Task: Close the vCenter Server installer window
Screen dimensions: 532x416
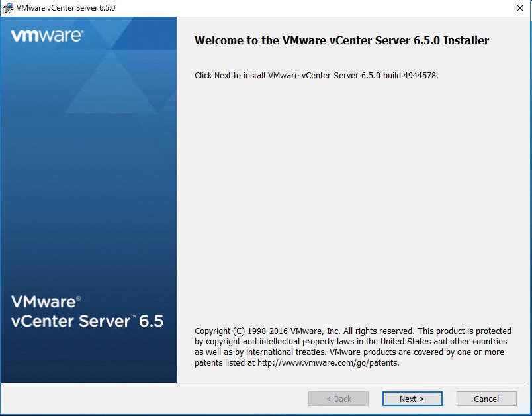Action: pos(520,7)
